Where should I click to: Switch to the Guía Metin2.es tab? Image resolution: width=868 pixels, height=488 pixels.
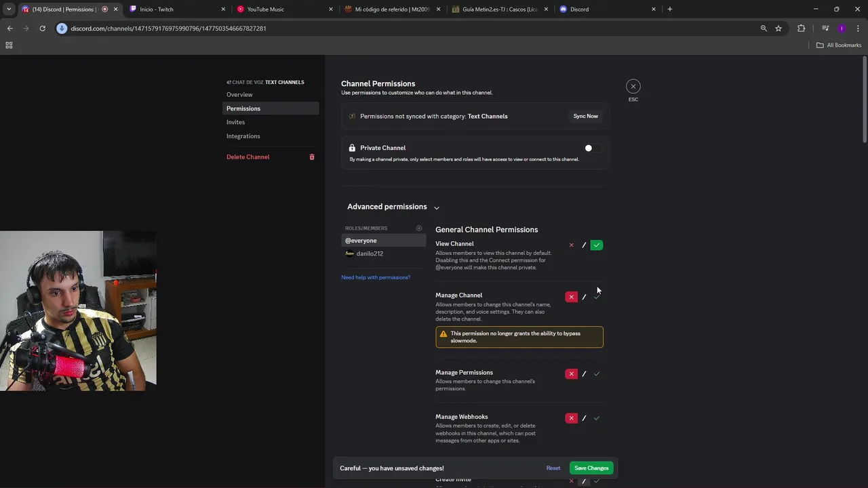500,9
